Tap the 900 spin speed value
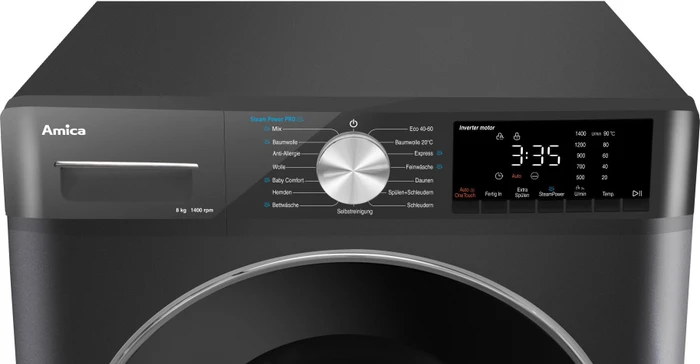 coord(581,155)
